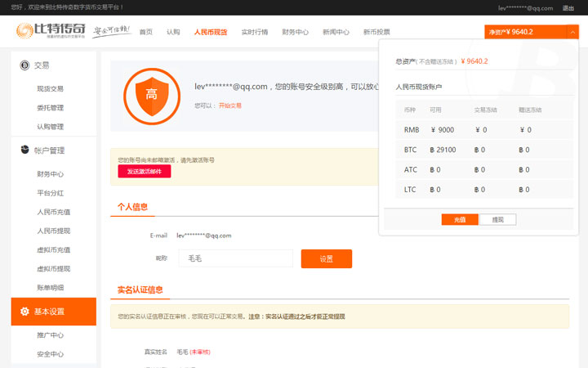Click the RMB row in asset table

pyautogui.click(x=484, y=130)
